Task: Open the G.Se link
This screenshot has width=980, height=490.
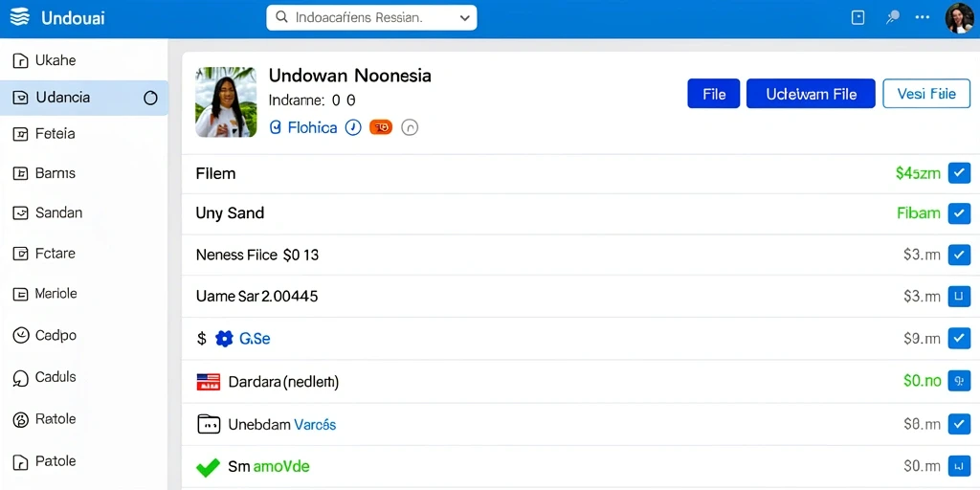Action: coord(255,339)
